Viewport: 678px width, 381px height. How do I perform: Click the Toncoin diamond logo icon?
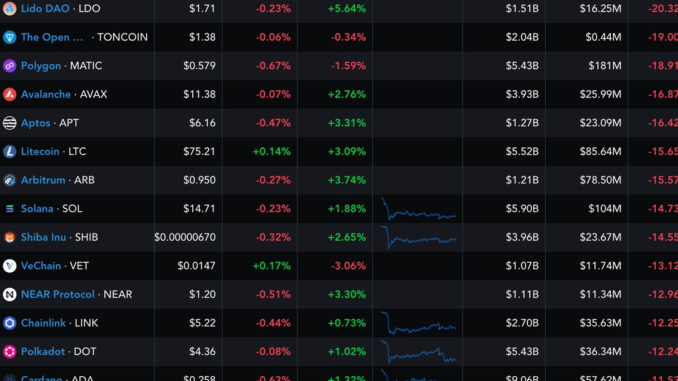coord(10,37)
